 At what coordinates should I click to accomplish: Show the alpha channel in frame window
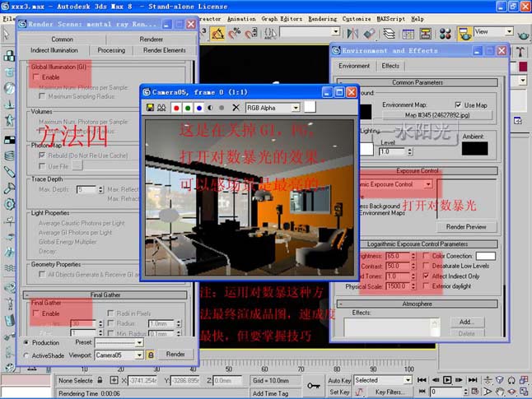pos(210,108)
